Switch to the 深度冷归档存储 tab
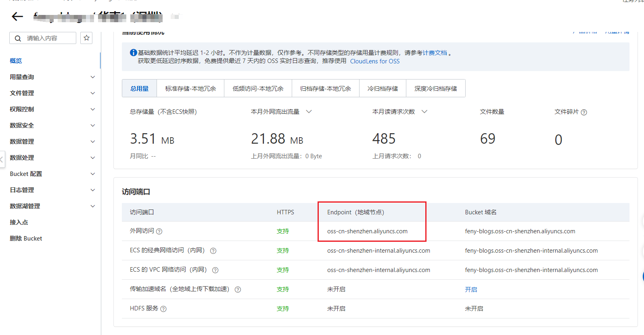This screenshot has height=335, width=644. click(x=436, y=88)
